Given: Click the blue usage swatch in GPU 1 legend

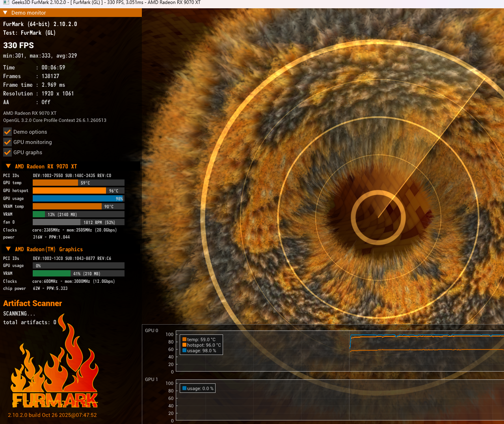Looking at the screenshot, I should [x=184, y=388].
